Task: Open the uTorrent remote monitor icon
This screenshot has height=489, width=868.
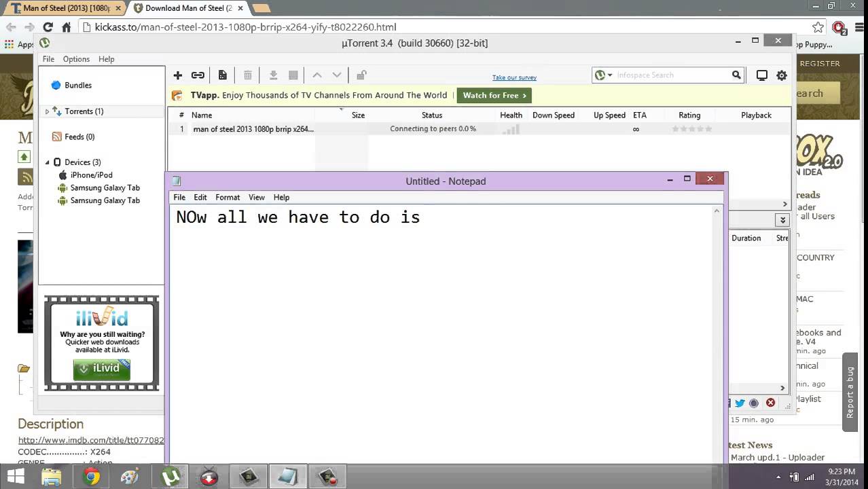Action: pos(762,75)
